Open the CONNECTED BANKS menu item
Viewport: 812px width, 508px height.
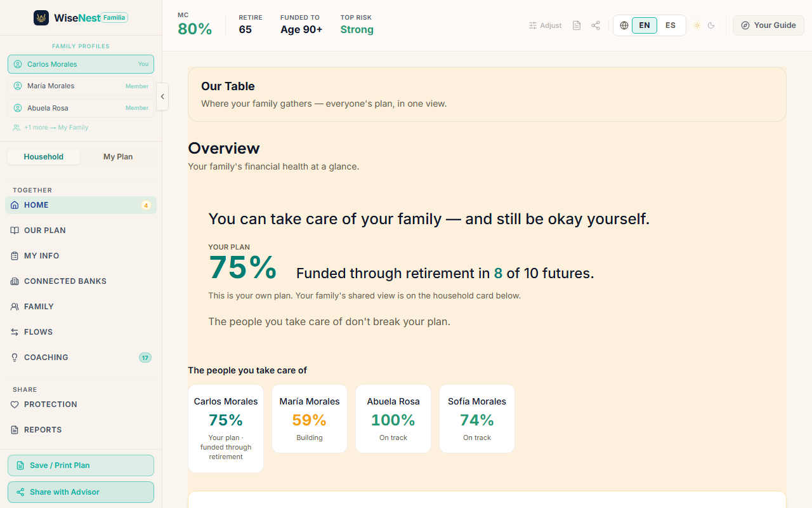(81, 281)
